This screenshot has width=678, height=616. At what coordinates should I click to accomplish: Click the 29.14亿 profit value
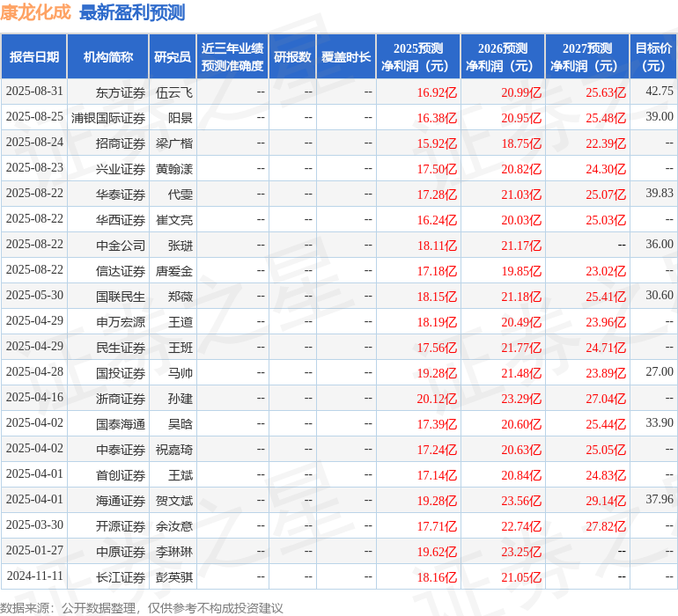pos(606,501)
